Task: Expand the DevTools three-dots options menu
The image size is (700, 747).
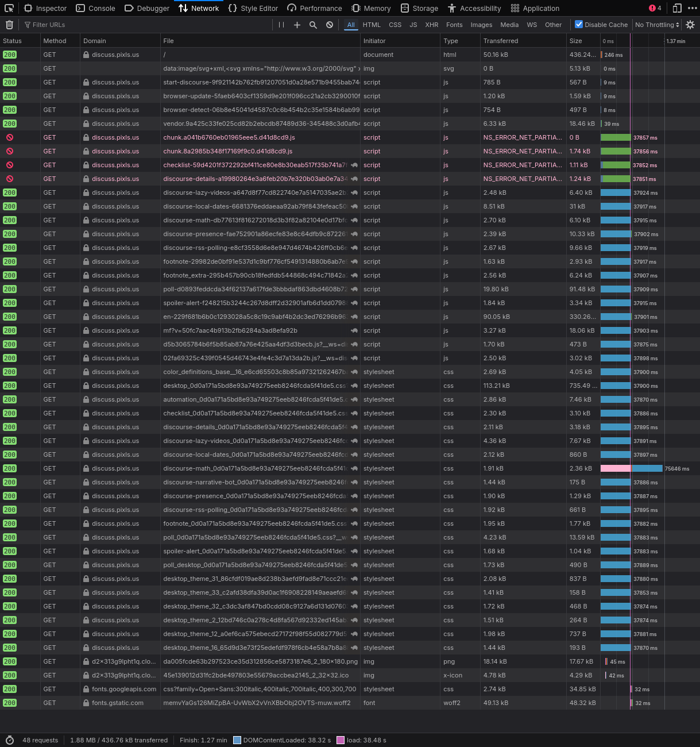Action: point(692,8)
